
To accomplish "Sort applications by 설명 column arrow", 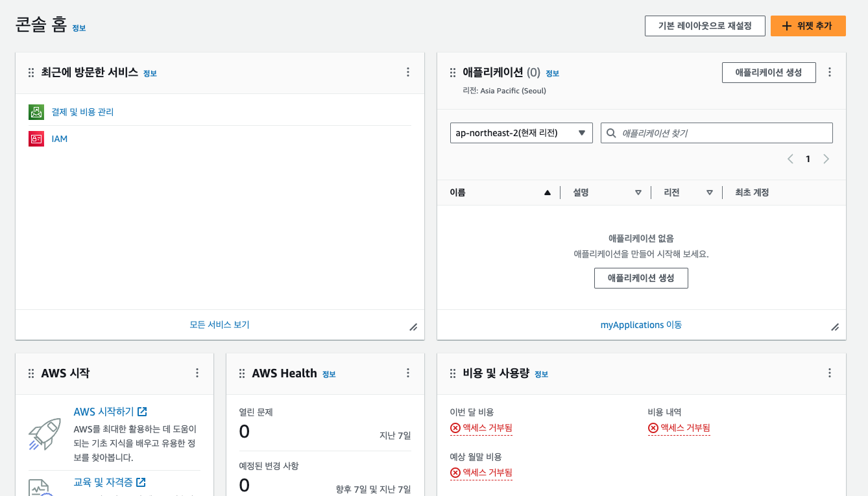I will click(638, 193).
